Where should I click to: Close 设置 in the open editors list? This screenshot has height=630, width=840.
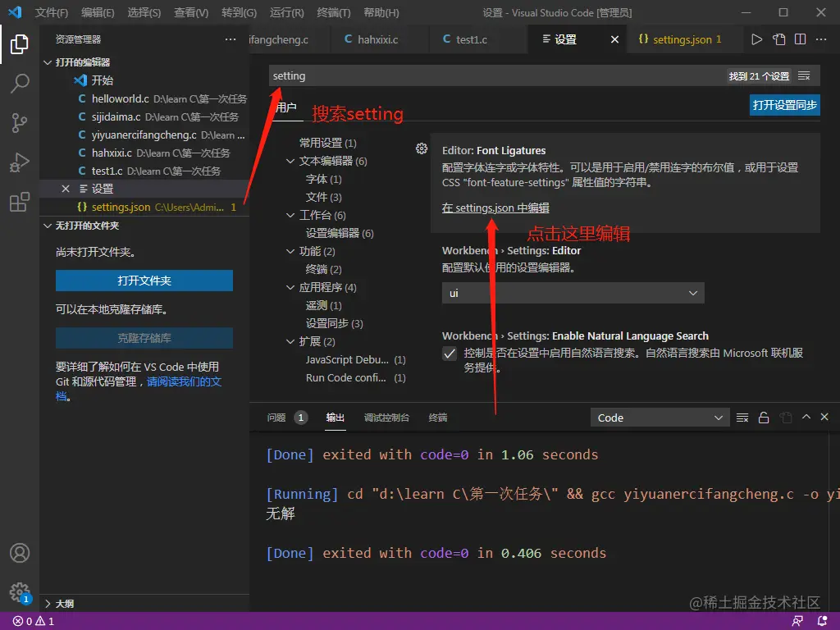(66, 189)
